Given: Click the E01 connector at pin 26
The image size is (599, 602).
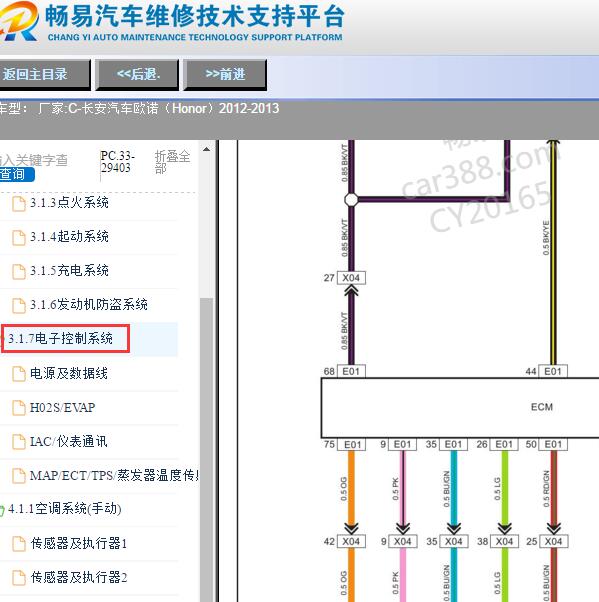Looking at the screenshot, I should tap(504, 445).
